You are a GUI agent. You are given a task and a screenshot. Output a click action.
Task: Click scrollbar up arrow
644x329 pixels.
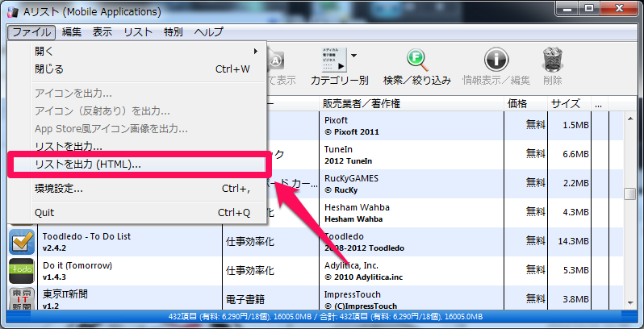pyautogui.click(x=629, y=119)
